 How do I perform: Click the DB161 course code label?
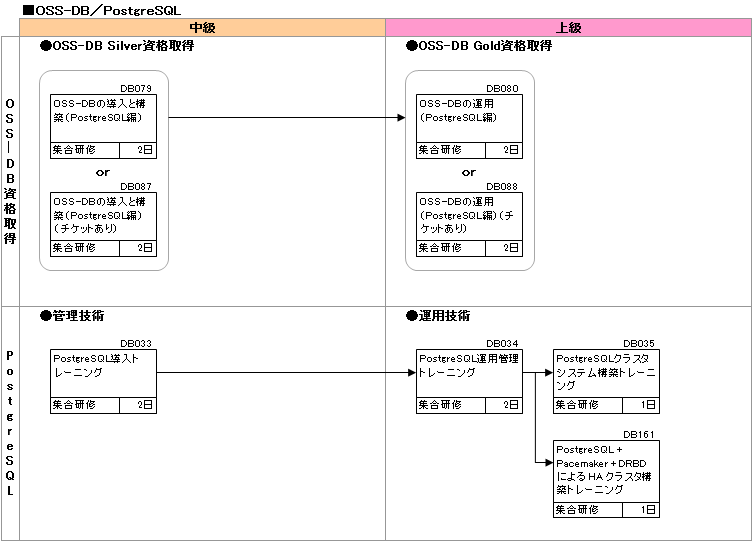639,435
